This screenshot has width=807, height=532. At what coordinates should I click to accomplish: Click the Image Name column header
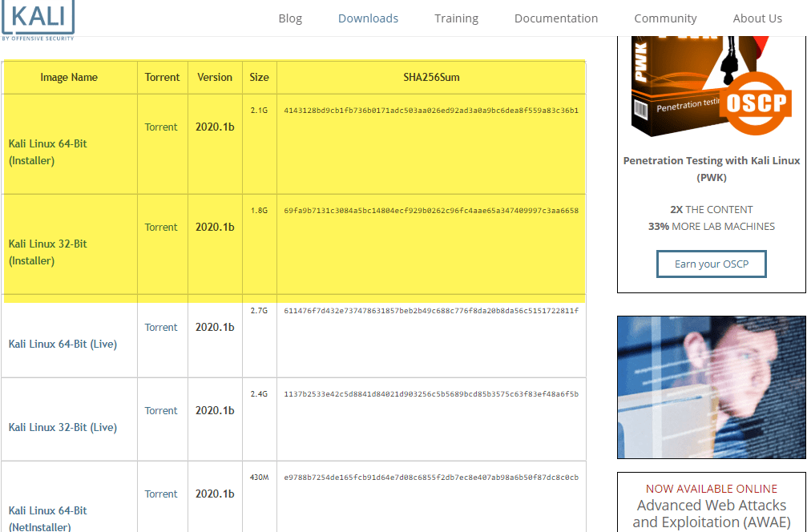[x=69, y=77]
